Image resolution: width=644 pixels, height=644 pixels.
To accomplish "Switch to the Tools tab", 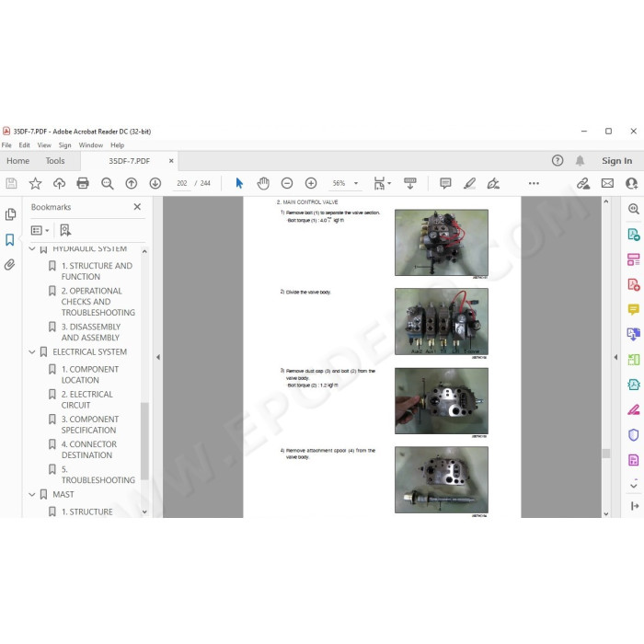I will 55,161.
